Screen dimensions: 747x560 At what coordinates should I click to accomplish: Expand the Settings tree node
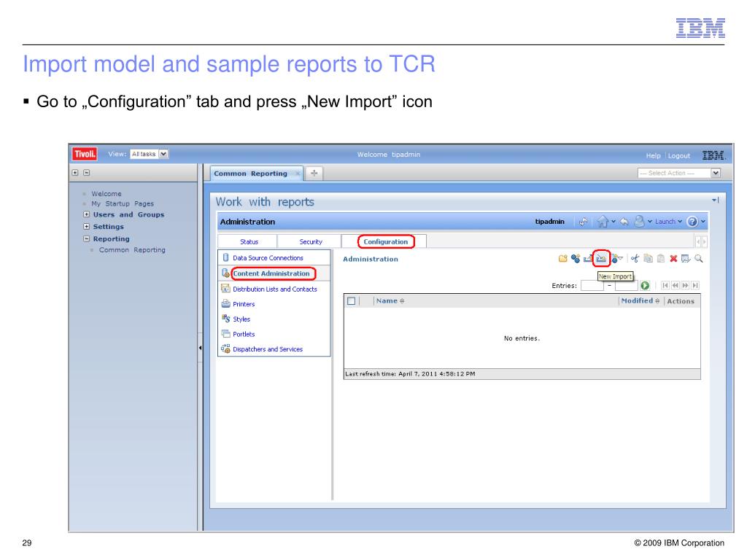[86, 226]
